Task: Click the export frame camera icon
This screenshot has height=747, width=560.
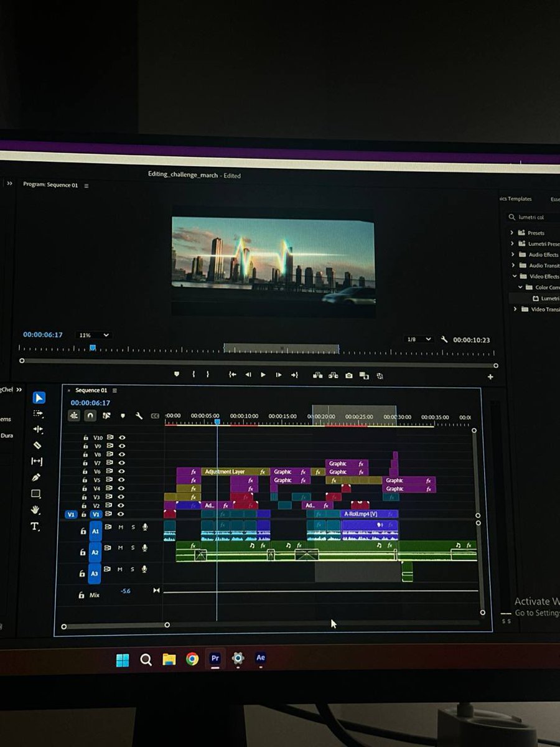Action: point(350,374)
